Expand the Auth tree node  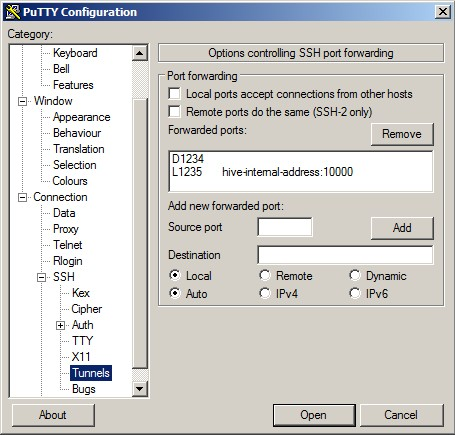click(x=60, y=325)
